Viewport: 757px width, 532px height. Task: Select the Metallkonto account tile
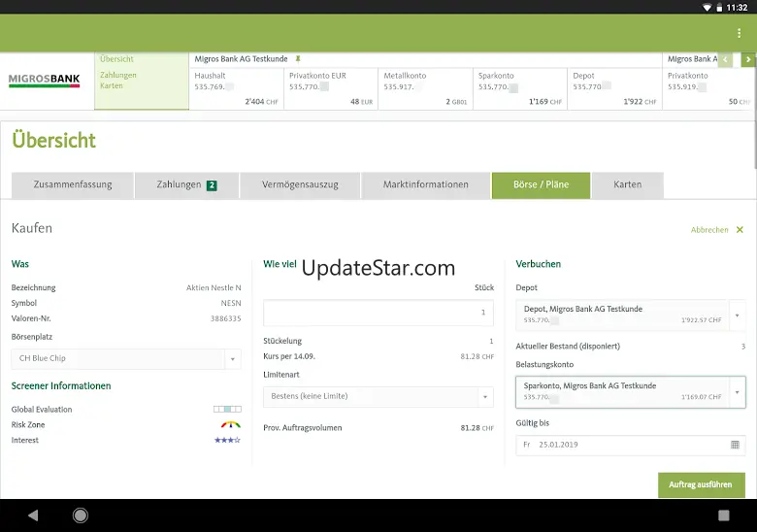coord(425,88)
